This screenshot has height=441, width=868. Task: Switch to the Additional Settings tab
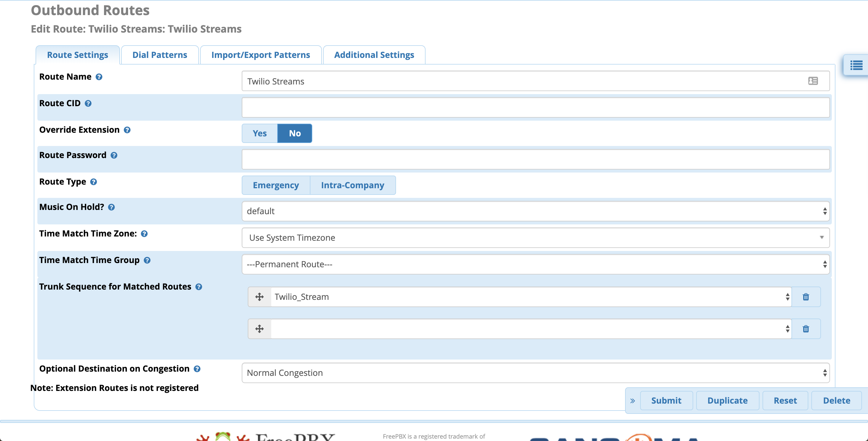pyautogui.click(x=374, y=55)
